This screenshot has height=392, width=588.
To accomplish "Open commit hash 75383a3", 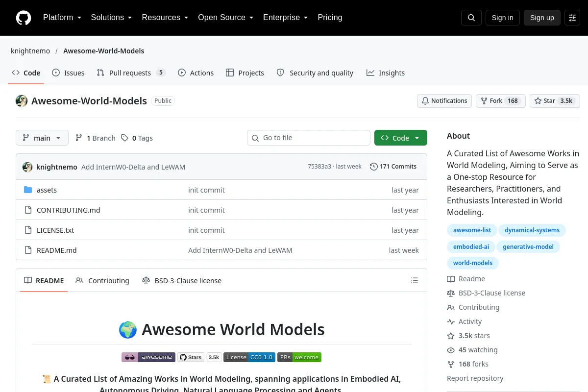I will point(319,167).
